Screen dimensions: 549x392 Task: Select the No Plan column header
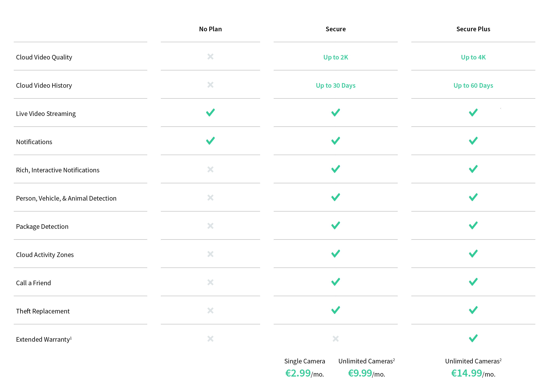point(210,29)
